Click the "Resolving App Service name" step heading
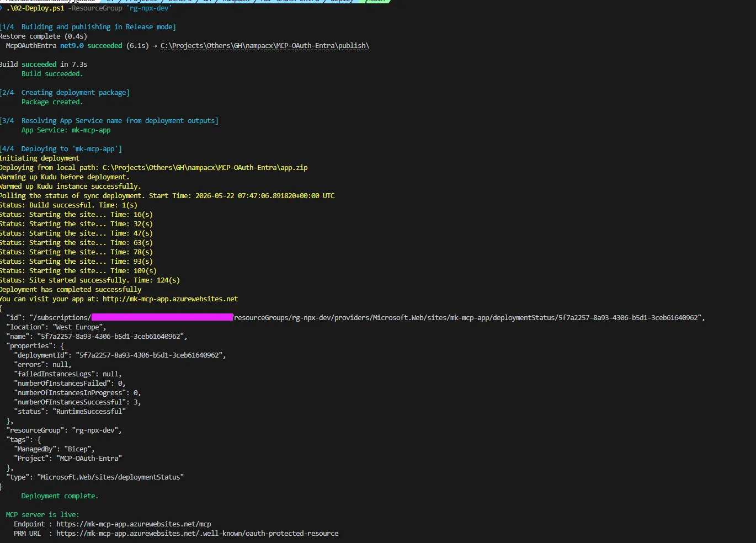 (109, 121)
